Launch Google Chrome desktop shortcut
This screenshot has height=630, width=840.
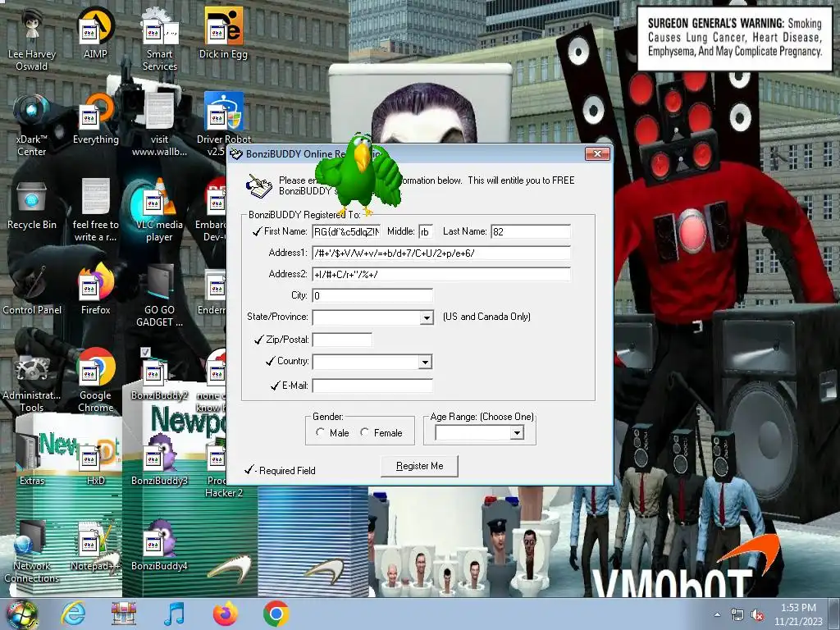pos(95,381)
